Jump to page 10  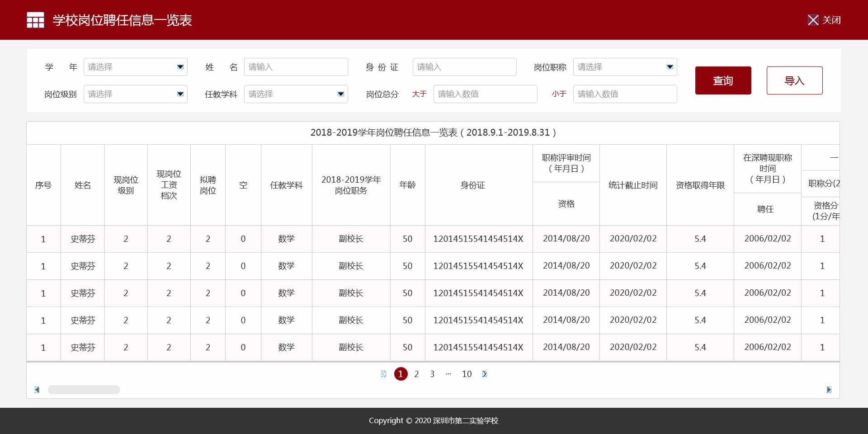click(x=467, y=374)
